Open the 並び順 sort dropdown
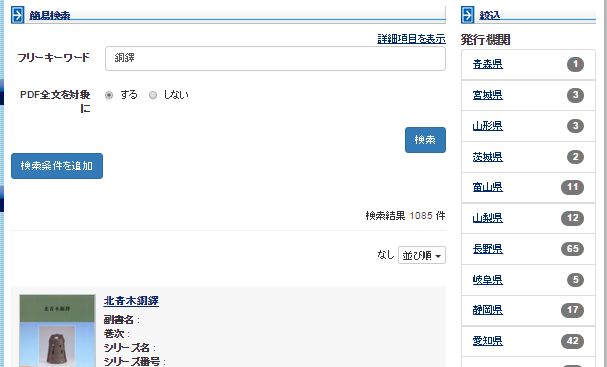This screenshot has width=607, height=367. tap(422, 255)
